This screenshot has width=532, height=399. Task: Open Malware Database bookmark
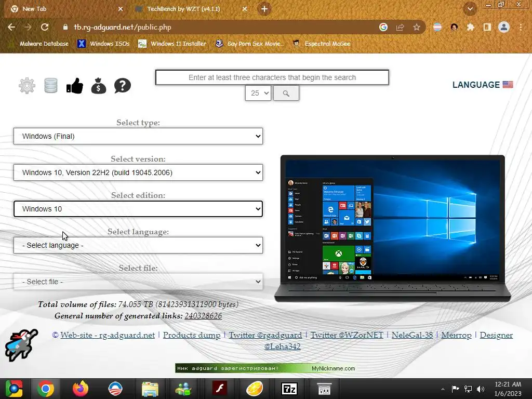pyautogui.click(x=41, y=44)
